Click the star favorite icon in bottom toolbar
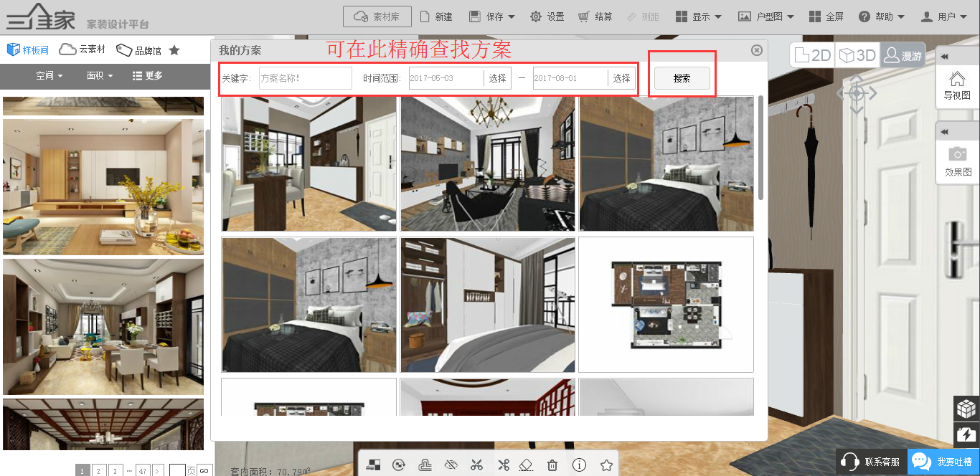This screenshot has width=980, height=476. 606,465
